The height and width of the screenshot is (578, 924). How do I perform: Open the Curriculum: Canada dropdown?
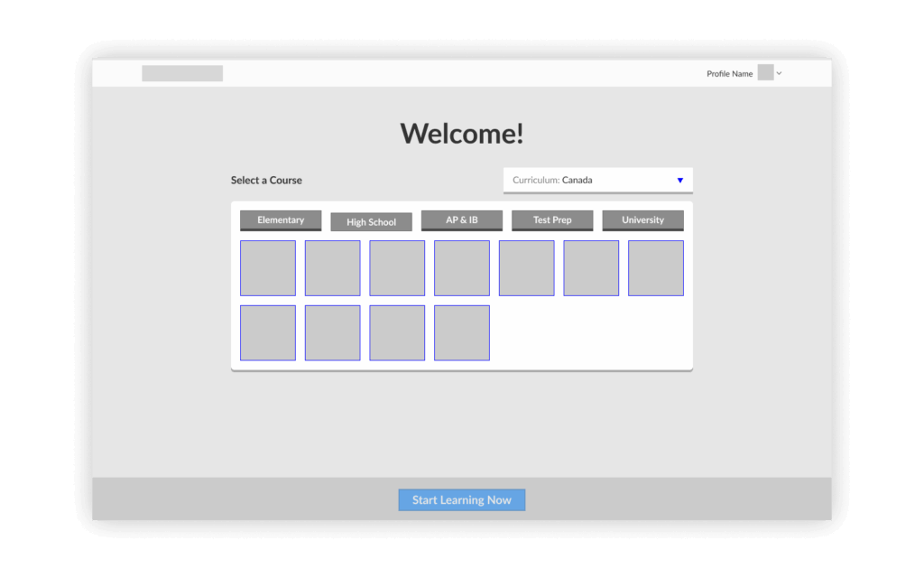[x=597, y=180]
